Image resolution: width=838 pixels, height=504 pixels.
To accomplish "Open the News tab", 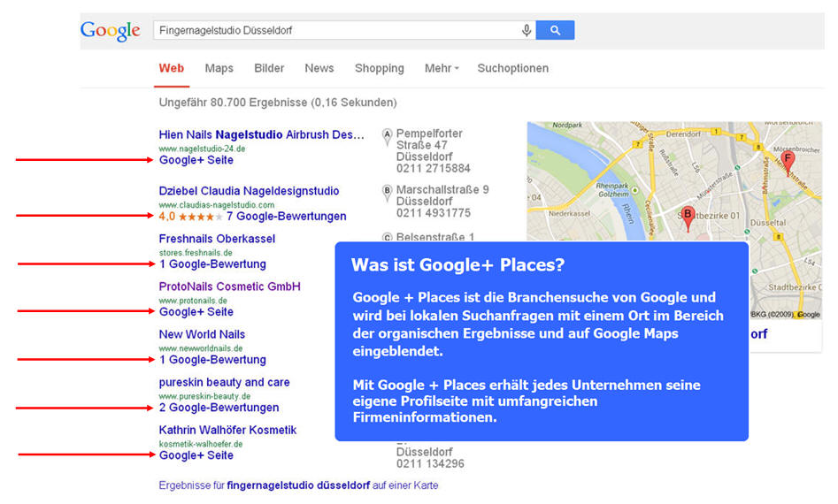I will [x=319, y=68].
